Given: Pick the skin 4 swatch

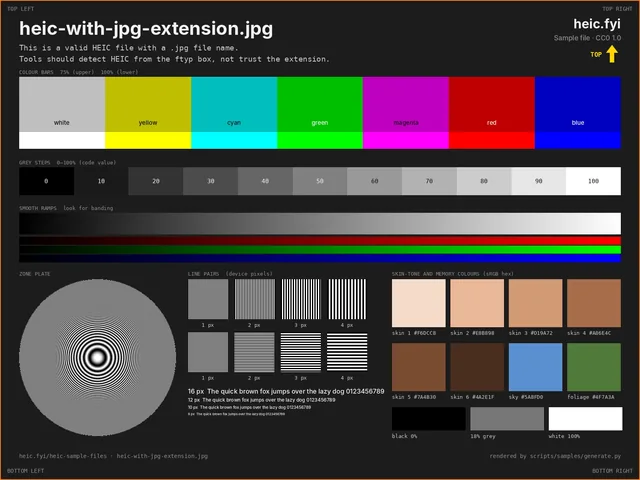Looking at the screenshot, I should click(x=594, y=303).
